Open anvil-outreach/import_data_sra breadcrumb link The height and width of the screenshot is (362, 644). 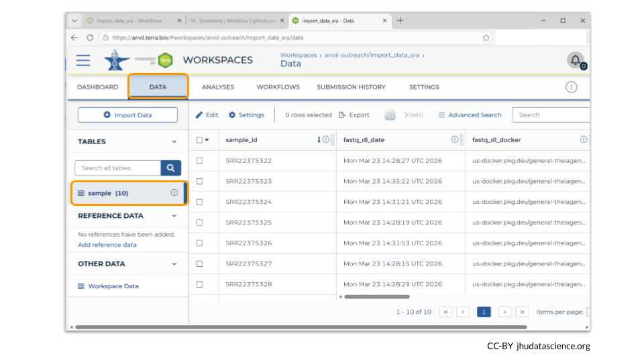click(372, 55)
